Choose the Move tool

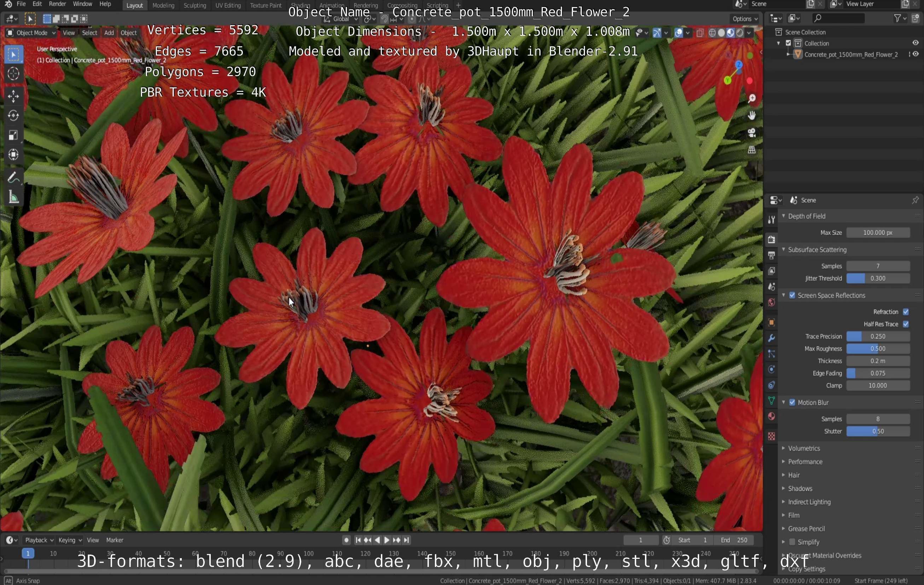point(13,96)
